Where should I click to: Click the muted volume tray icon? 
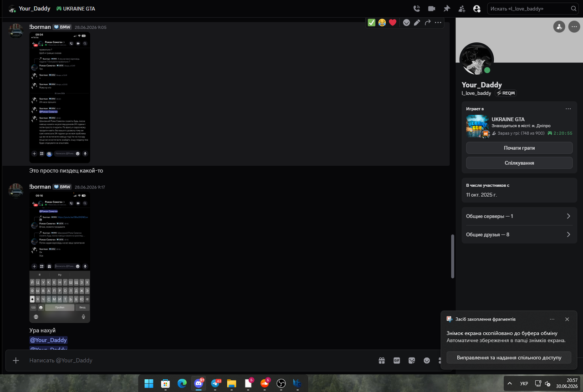pyautogui.click(x=547, y=383)
